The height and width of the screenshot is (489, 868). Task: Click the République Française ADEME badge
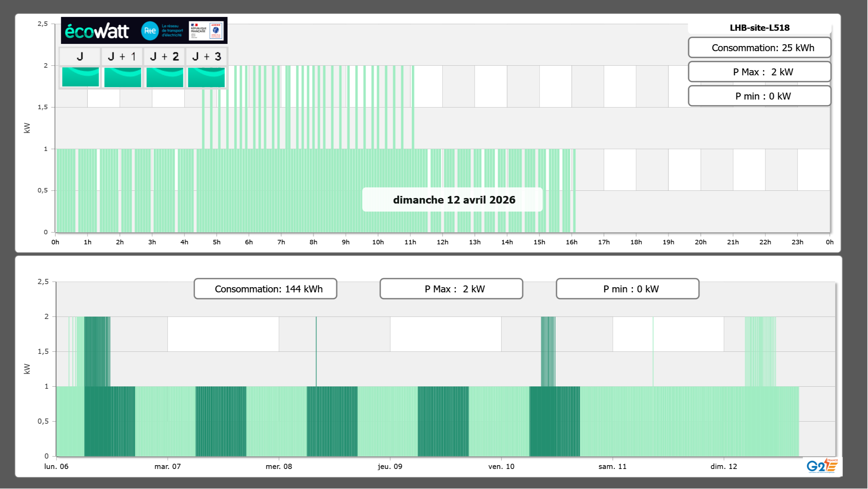pyautogui.click(x=206, y=31)
